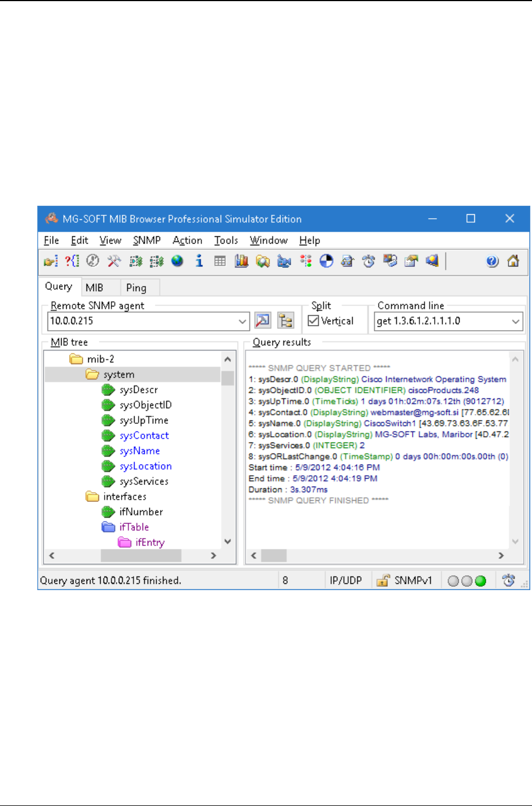Select sysLocation in the MIB tree
This screenshot has height=806, width=532.
pyautogui.click(x=137, y=466)
